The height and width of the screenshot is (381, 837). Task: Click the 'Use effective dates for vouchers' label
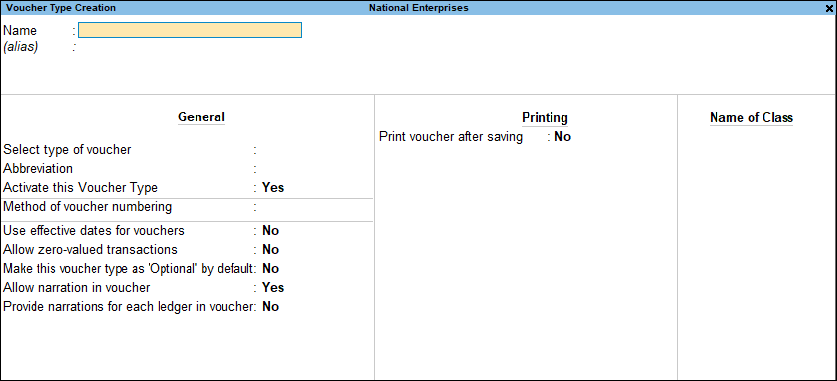click(94, 231)
